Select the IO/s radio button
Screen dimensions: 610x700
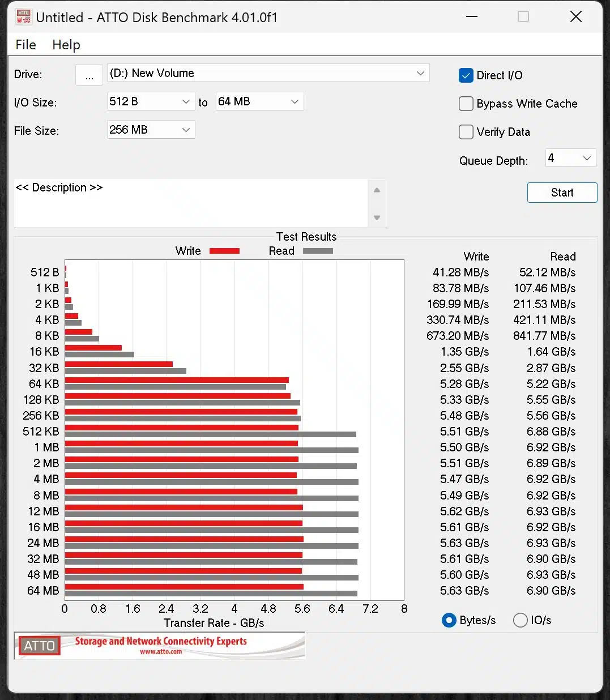click(521, 620)
